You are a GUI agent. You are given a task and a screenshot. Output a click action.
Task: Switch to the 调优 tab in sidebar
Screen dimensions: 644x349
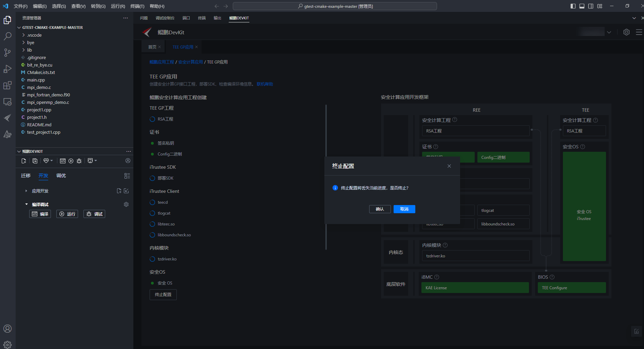61,176
